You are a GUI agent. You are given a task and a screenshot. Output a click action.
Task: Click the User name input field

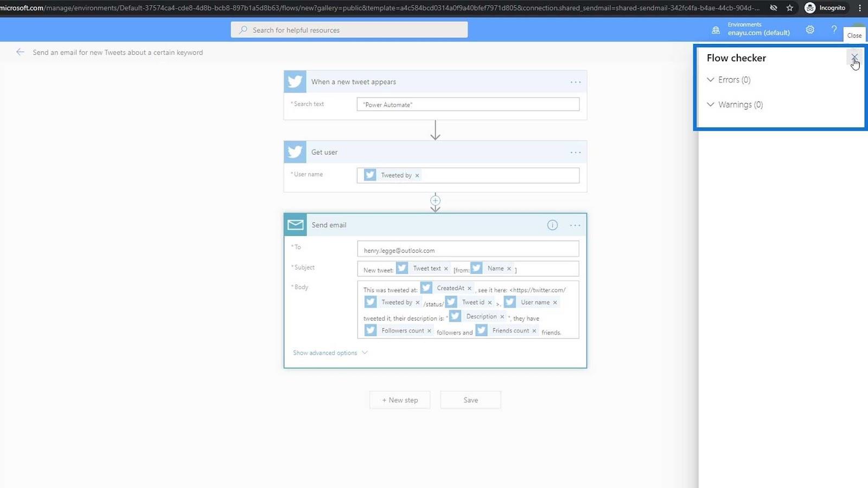pyautogui.click(x=468, y=175)
